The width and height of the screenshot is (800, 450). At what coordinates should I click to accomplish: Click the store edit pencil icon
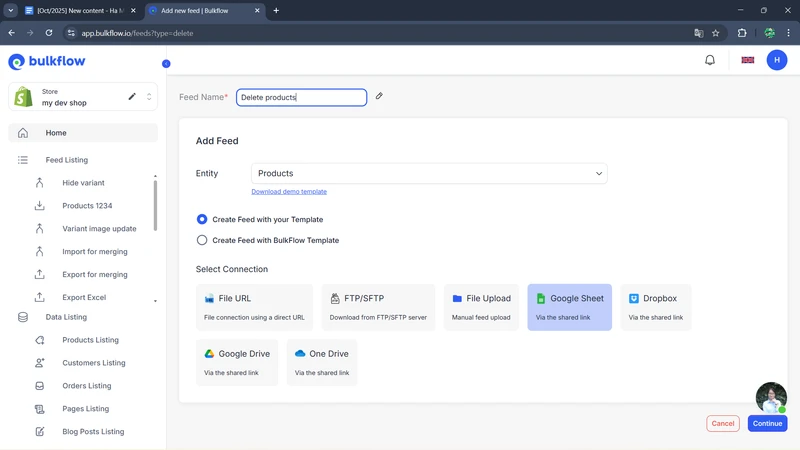[132, 97]
